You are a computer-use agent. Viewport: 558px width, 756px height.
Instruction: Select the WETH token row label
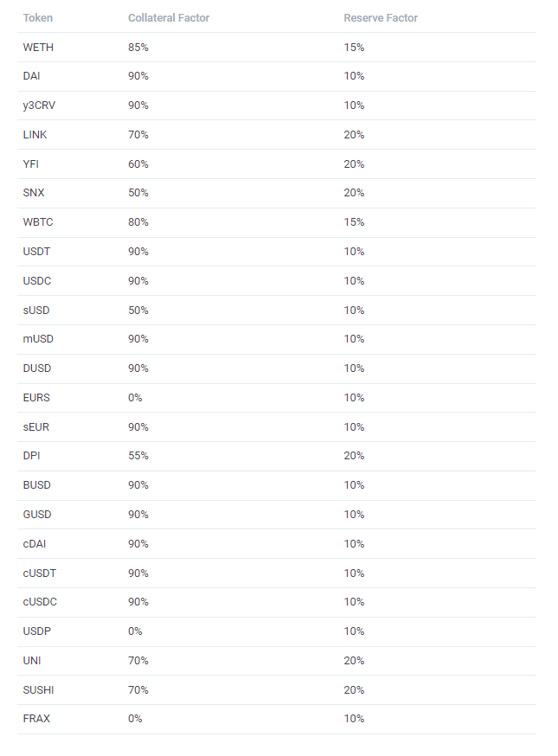pyautogui.click(x=38, y=48)
